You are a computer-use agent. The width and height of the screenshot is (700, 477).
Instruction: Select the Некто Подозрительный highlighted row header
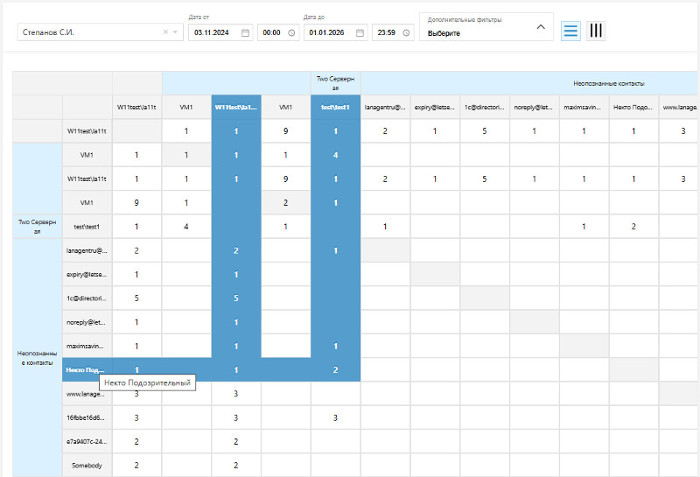pos(87,370)
